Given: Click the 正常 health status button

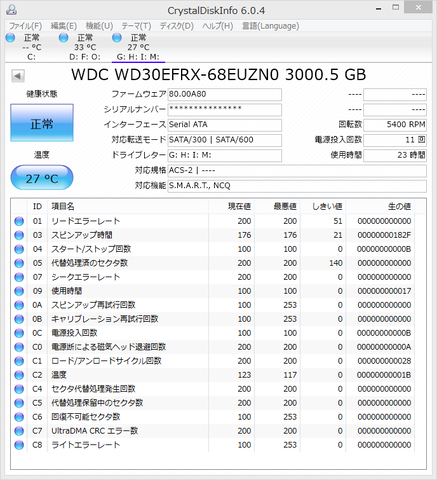Looking at the screenshot, I should [42, 123].
